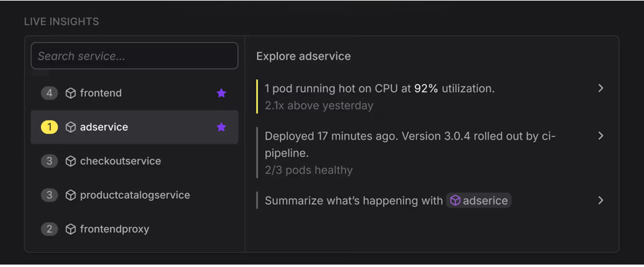Unfavorite frontend with its purple star

pos(221,93)
